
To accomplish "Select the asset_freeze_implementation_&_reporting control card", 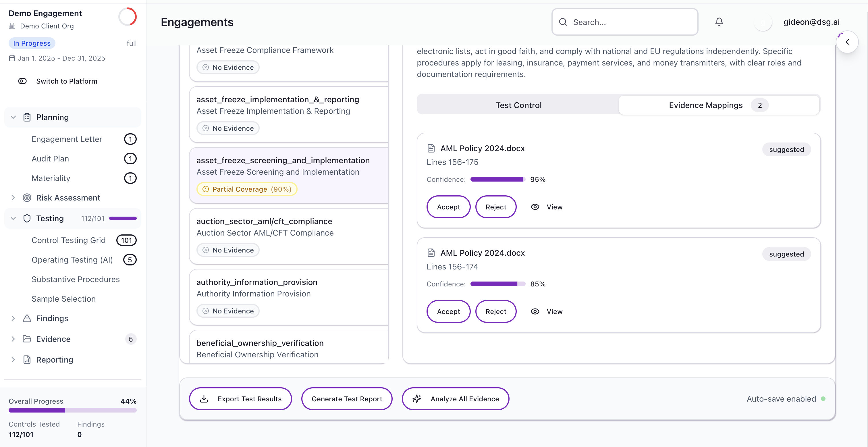I will click(289, 114).
